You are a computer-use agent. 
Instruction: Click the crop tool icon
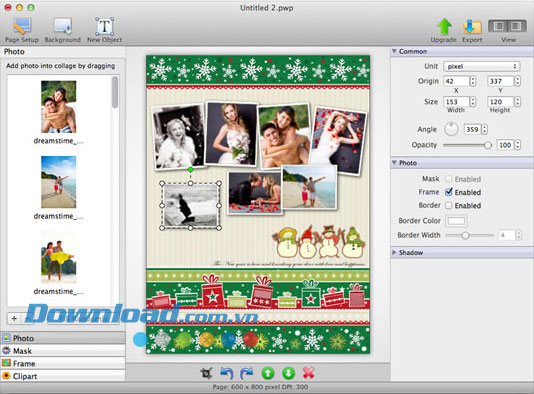[206, 373]
